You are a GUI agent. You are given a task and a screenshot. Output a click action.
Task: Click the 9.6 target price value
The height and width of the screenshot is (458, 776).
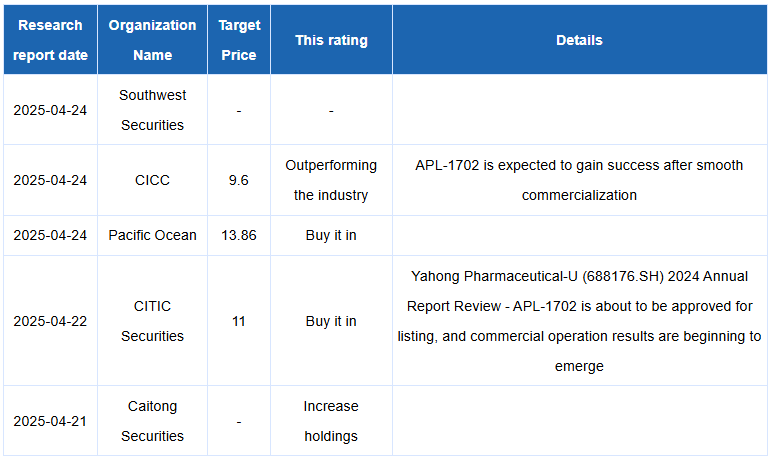pyautogui.click(x=239, y=180)
